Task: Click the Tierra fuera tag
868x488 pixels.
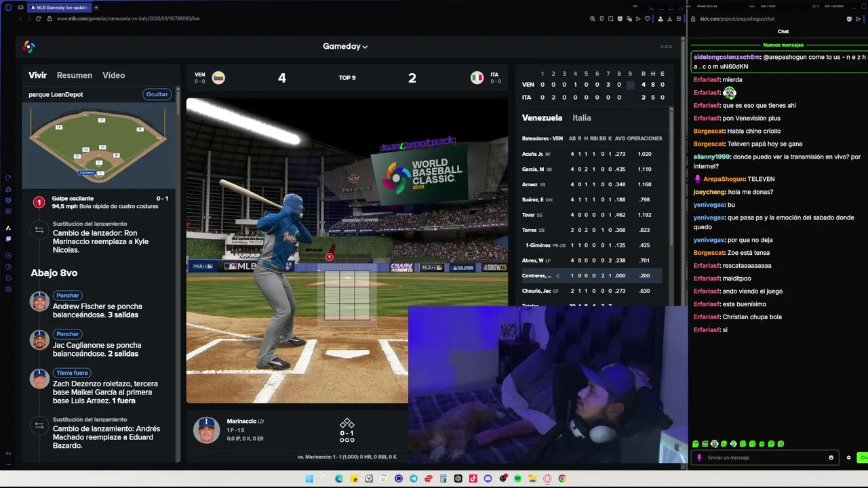Action: tap(72, 373)
